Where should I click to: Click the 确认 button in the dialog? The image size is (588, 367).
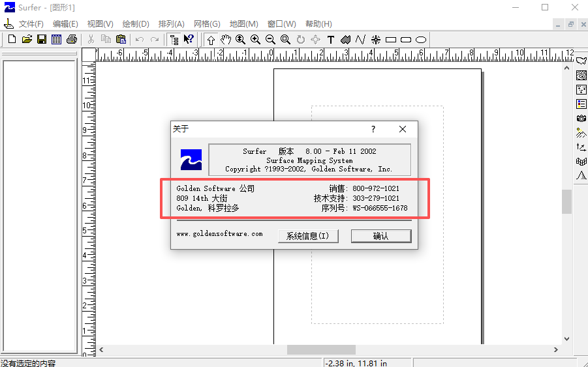(x=381, y=236)
